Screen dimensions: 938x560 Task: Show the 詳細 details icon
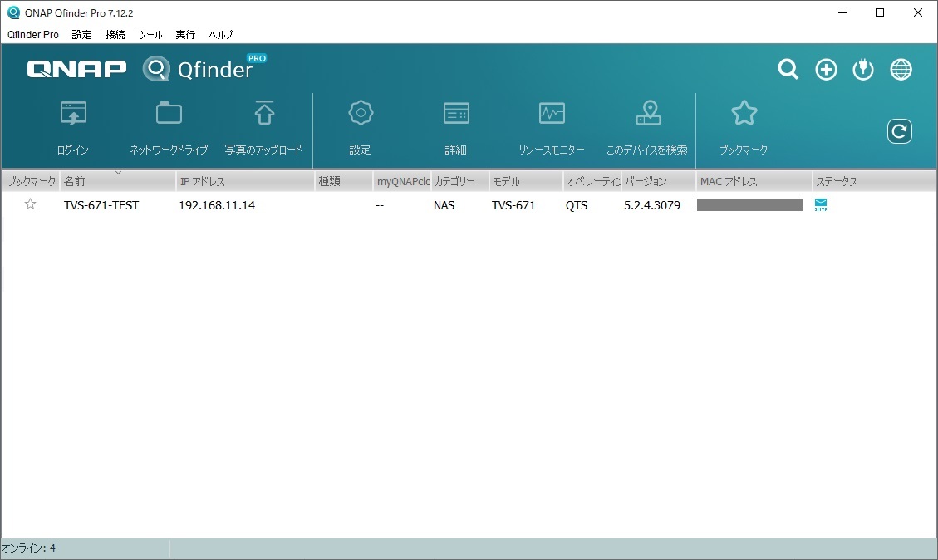click(x=456, y=113)
